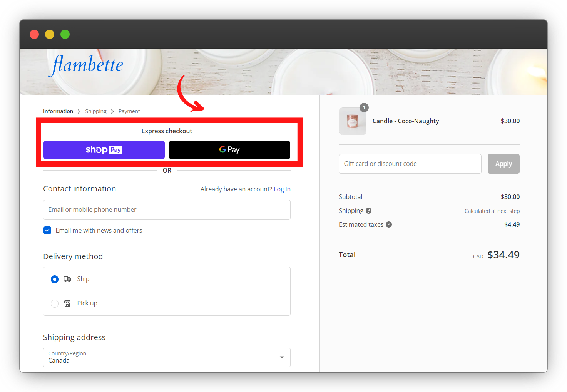Click the truck icon beside Ship

point(67,279)
